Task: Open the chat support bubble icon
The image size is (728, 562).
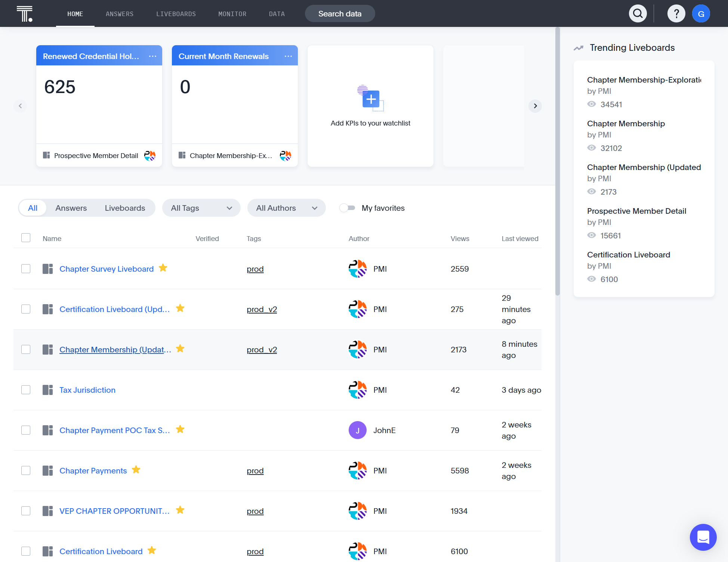Action: point(703,537)
